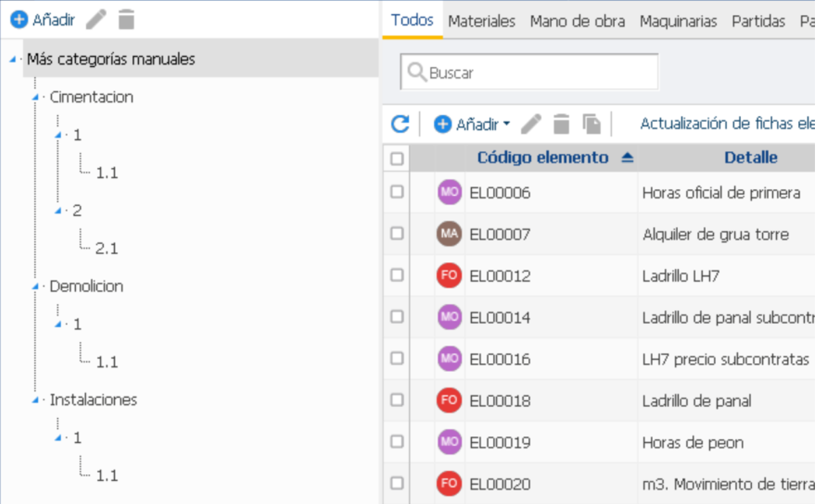
Task: Click the FO badge icon for EL00012
Action: [450, 276]
